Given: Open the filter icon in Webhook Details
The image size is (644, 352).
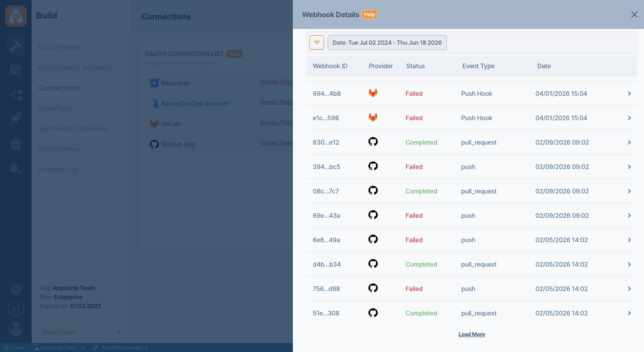Looking at the screenshot, I should (x=317, y=42).
